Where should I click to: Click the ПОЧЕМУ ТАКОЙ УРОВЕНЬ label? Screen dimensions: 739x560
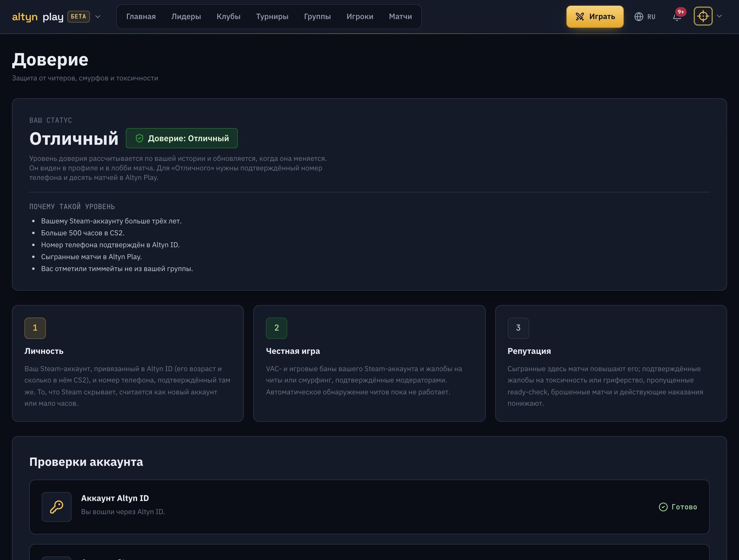pos(72,207)
